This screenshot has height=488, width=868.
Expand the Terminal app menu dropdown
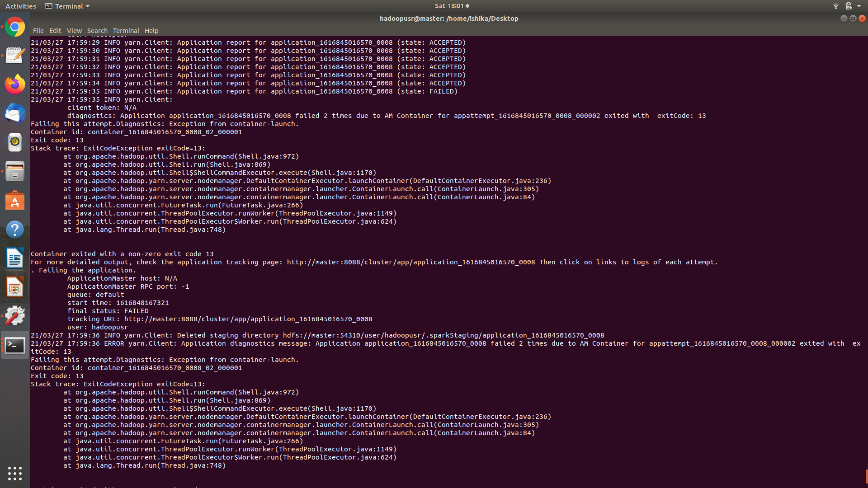[x=68, y=6]
